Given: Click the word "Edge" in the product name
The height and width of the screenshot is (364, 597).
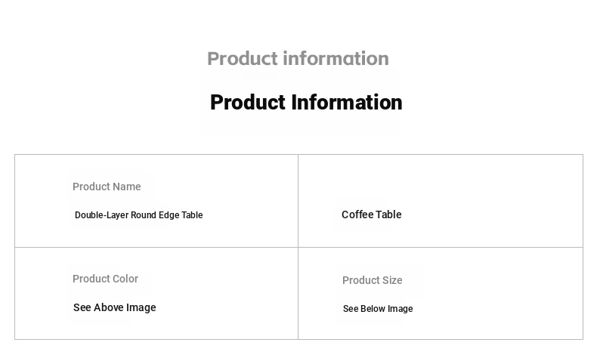Looking at the screenshot, I should coord(169,215).
